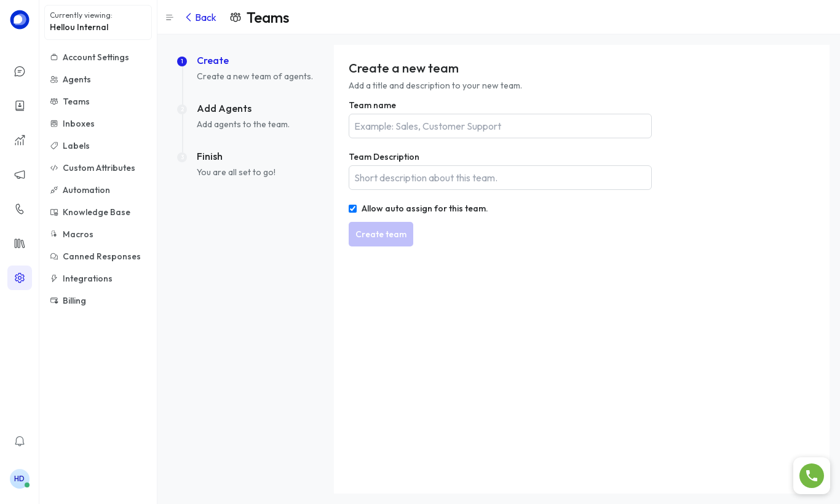Screen dimensions: 840x504
Task: Click the Team Description input field
Action: coord(500,178)
